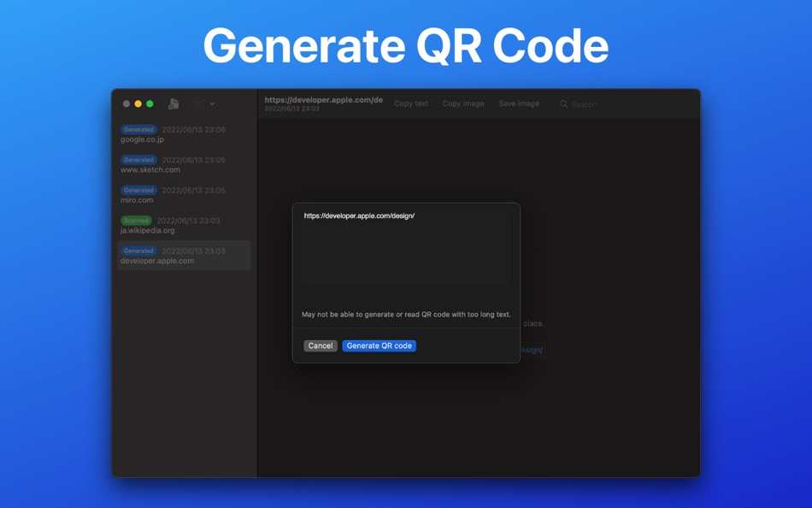Image resolution: width=812 pixels, height=508 pixels.
Task: Click the yellow minimize window button
Action: click(138, 103)
